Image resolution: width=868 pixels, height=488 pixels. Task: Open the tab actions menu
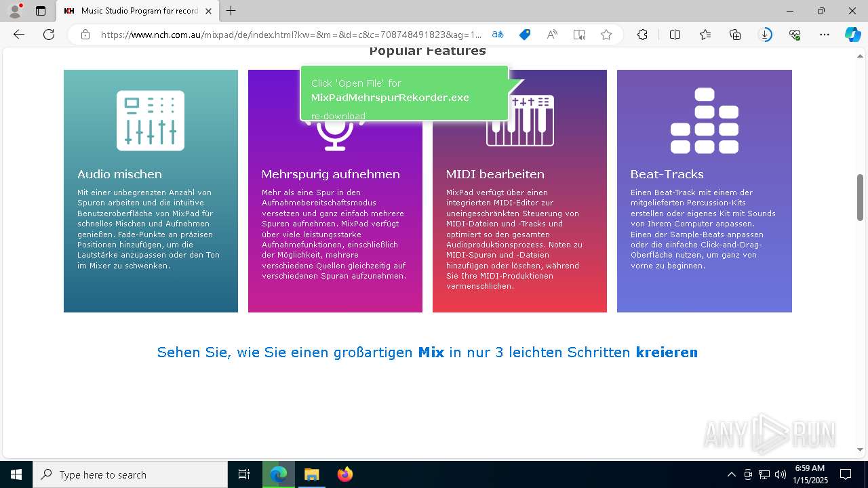41,11
